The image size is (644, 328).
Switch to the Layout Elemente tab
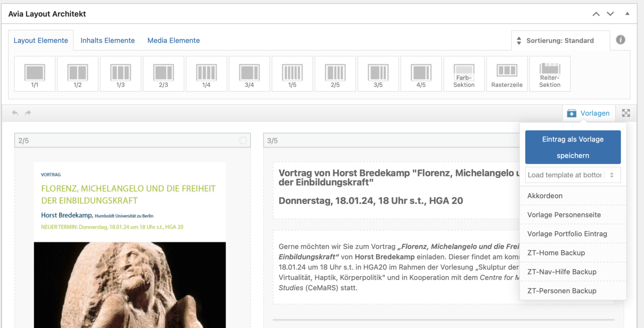coord(41,40)
